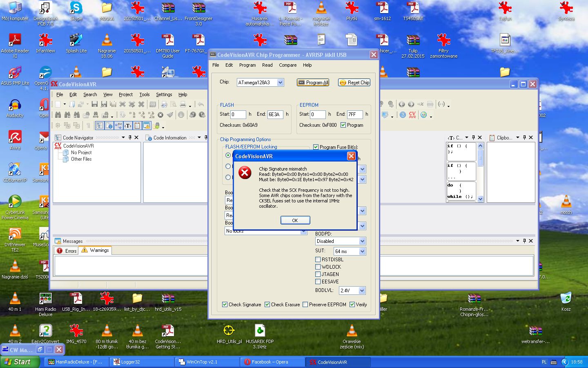Switch to the Warnings tab
This screenshot has width=588, height=368.
coord(96,250)
